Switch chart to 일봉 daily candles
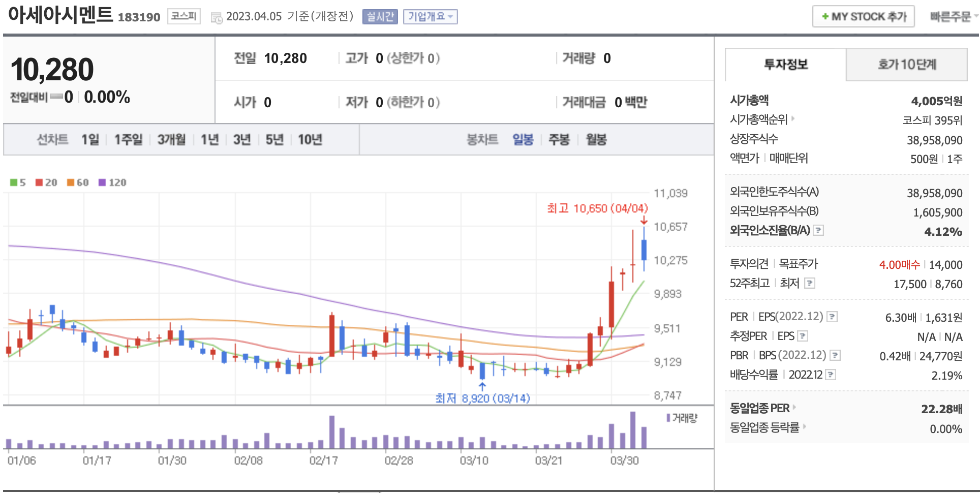Screen dimensions: 980x493 523,139
